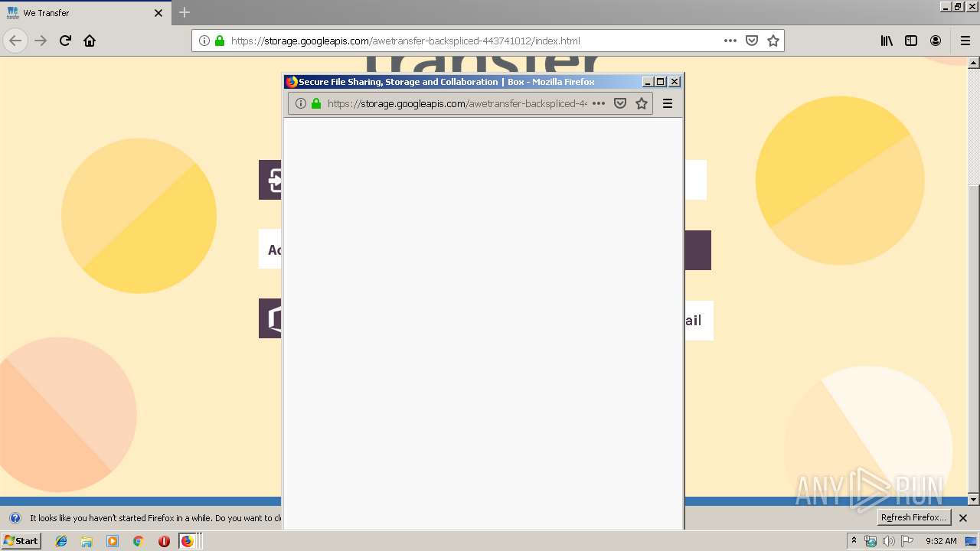Click the dark icon tile on the page
This screenshot has height=551, width=980.
(x=270, y=180)
